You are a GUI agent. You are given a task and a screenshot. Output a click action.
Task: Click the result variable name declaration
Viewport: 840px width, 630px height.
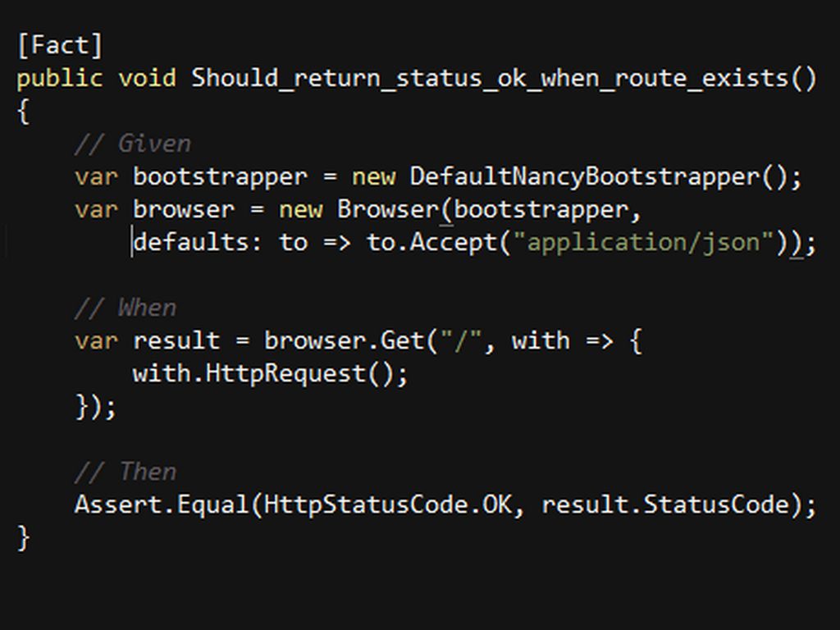176,340
